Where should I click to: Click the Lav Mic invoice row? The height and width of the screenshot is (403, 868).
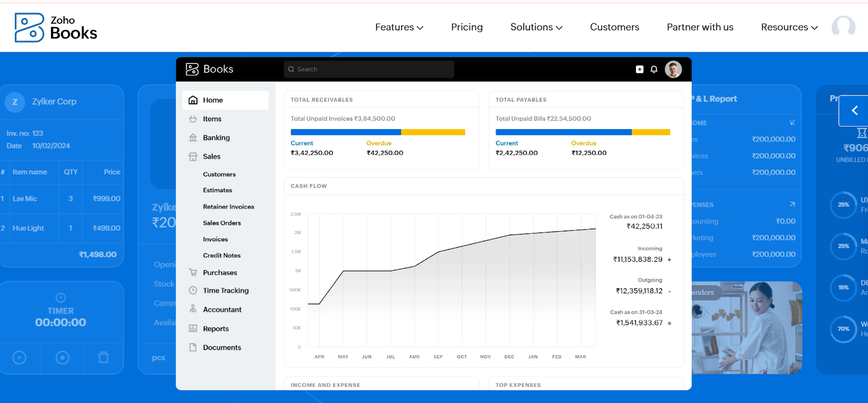61,199
